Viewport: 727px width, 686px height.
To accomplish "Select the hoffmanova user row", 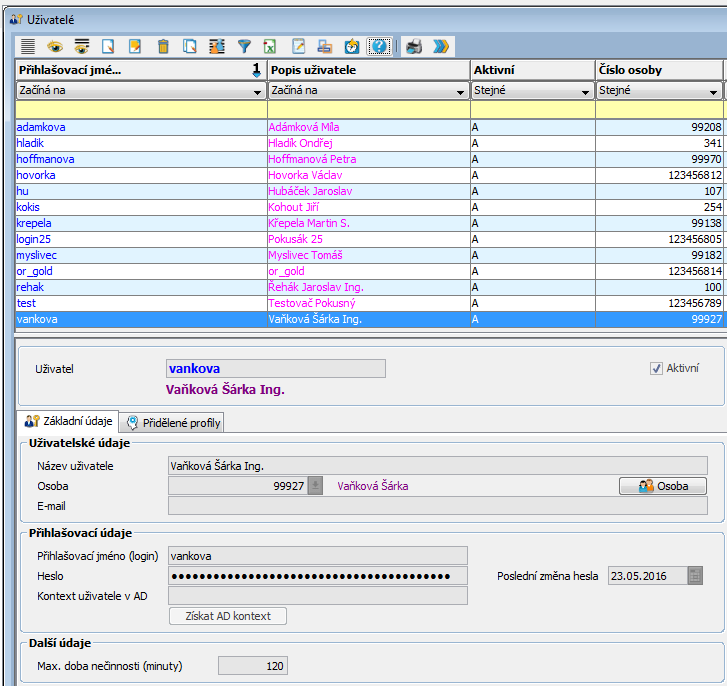I will click(x=45, y=159).
